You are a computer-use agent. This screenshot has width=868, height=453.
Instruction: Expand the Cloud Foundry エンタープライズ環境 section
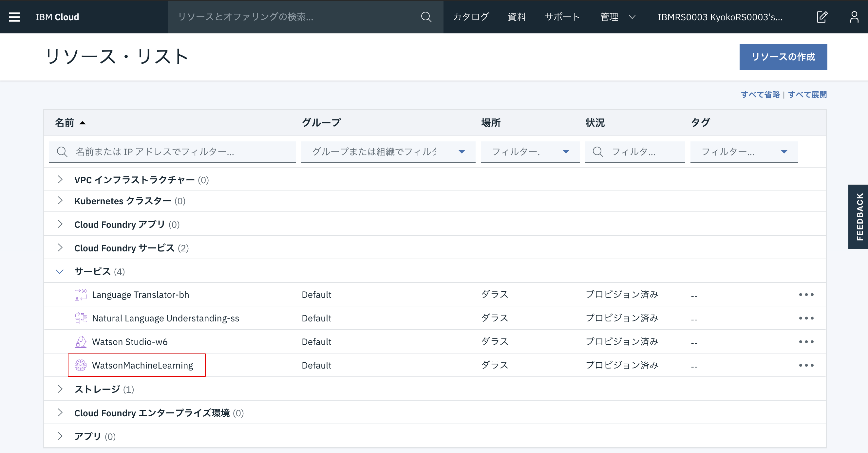point(60,413)
